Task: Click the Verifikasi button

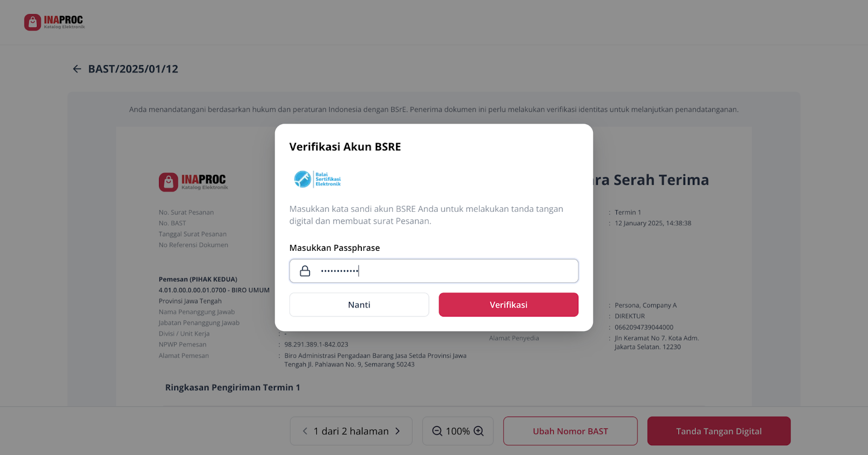Action: (x=508, y=305)
